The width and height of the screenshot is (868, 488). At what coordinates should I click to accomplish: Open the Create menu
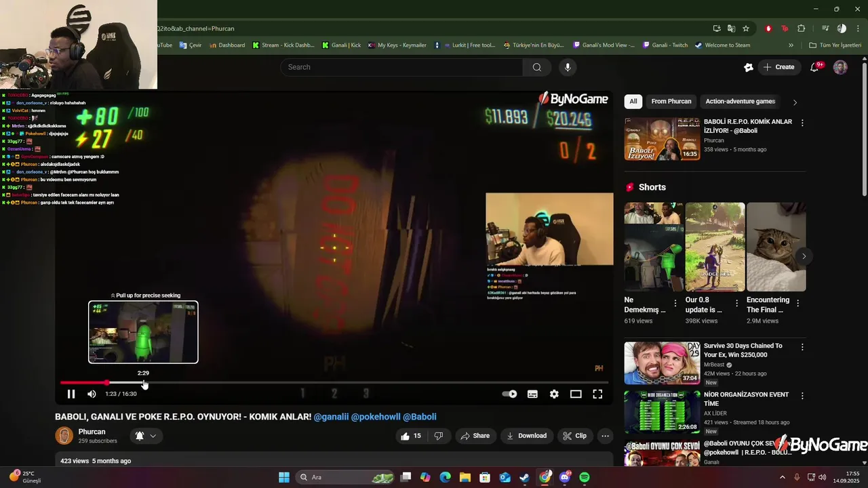[778, 67]
